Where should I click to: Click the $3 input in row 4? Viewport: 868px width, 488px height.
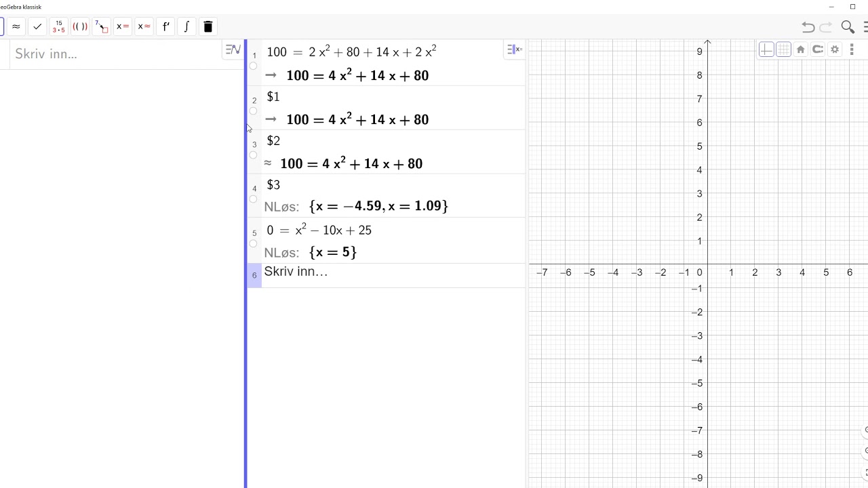[273, 185]
